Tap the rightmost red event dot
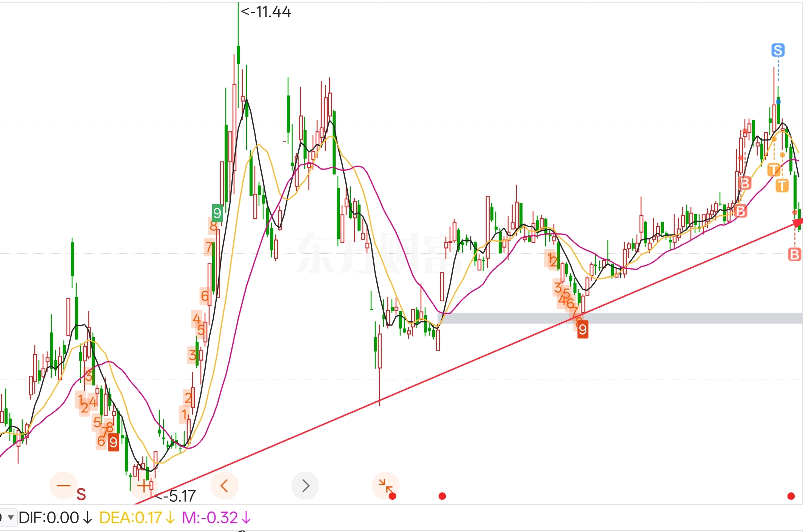The image size is (803, 532). 791,496
